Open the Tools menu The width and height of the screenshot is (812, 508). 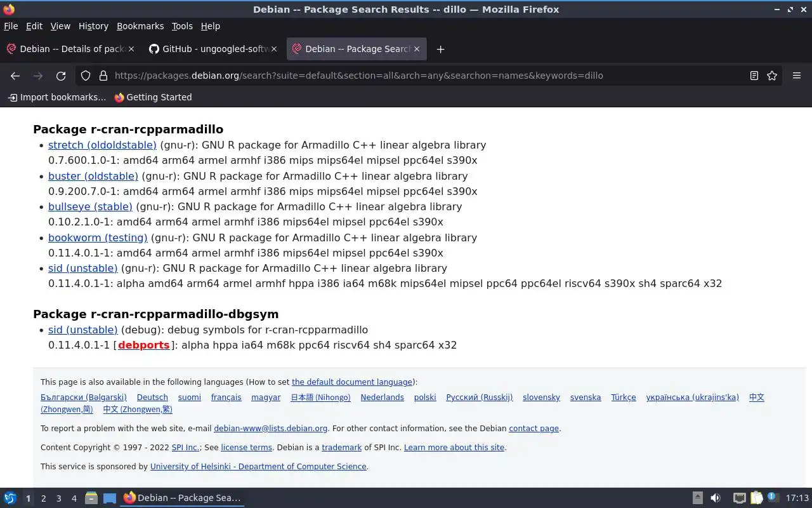coord(182,26)
